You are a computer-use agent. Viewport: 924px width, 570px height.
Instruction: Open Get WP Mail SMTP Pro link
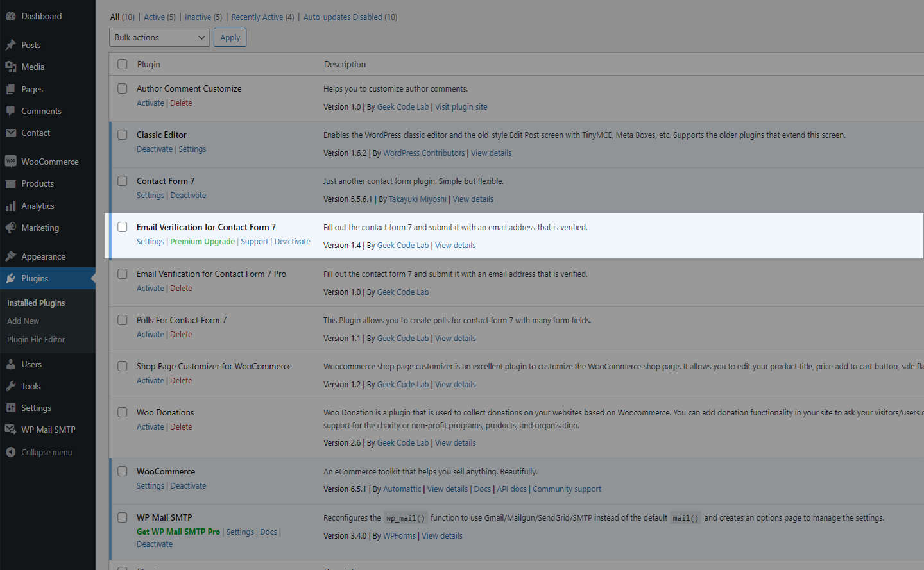[178, 532]
